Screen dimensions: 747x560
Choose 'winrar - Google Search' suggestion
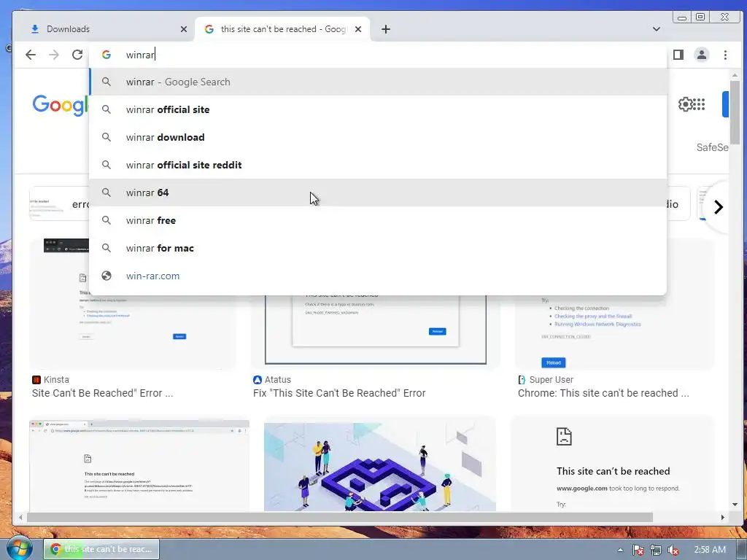(378, 82)
